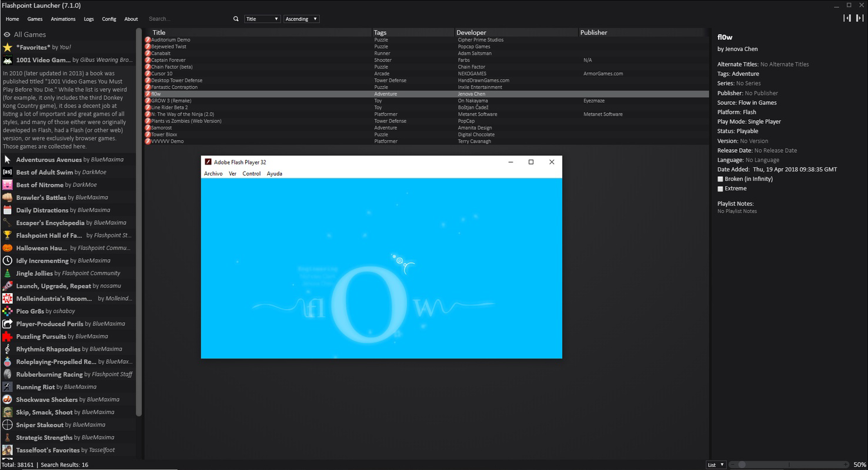Image resolution: width=868 pixels, height=470 pixels.
Task: Open the Games tab
Action: pos(35,19)
